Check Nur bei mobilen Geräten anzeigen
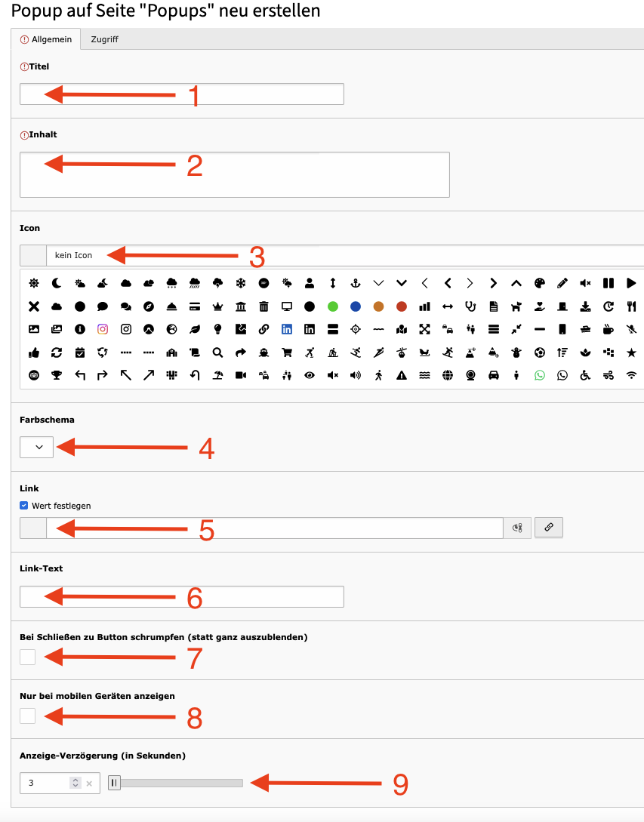 pos(28,716)
